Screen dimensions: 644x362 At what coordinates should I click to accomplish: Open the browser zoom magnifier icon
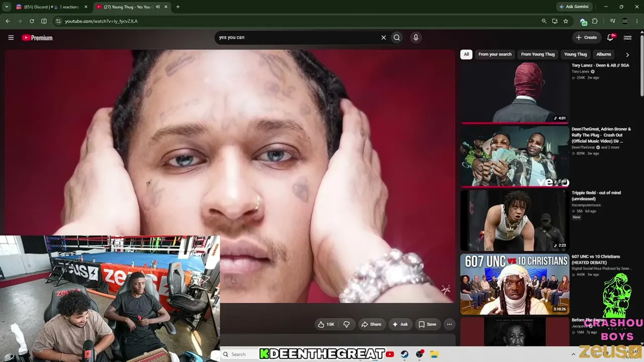pos(544,21)
